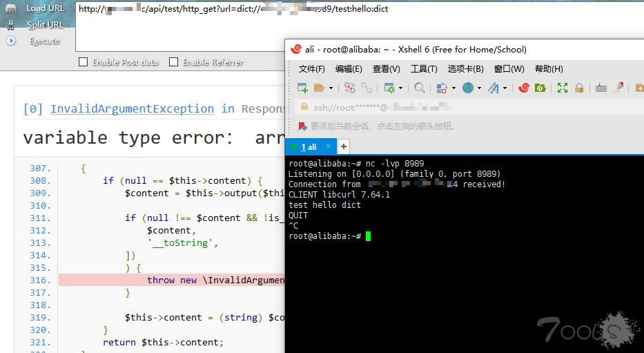Click the padlock icon in SSH address bar
Viewport: 644px width, 353px height.
(x=304, y=107)
